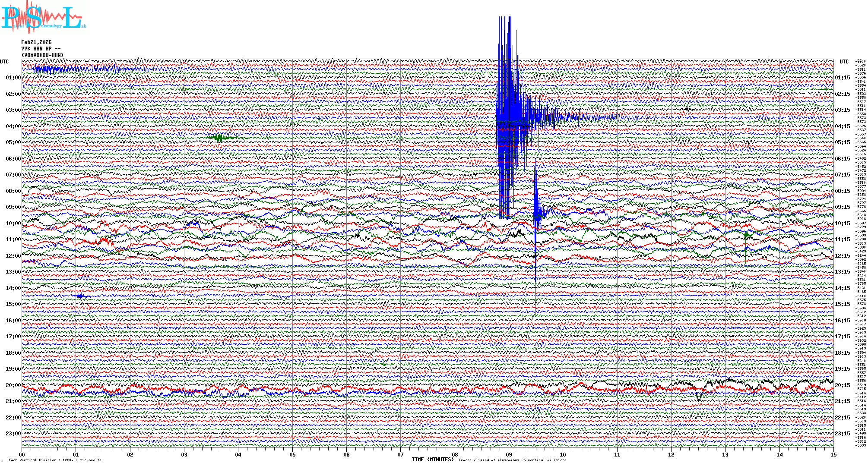The height and width of the screenshot is (466, 868).
Task: Select the 23:00 hour label on left
Action: [x=13, y=434]
